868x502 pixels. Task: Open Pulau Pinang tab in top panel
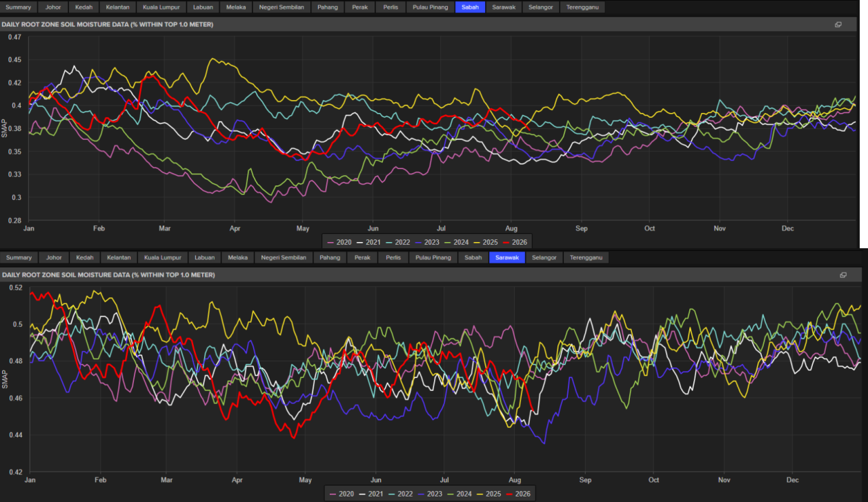click(x=431, y=8)
